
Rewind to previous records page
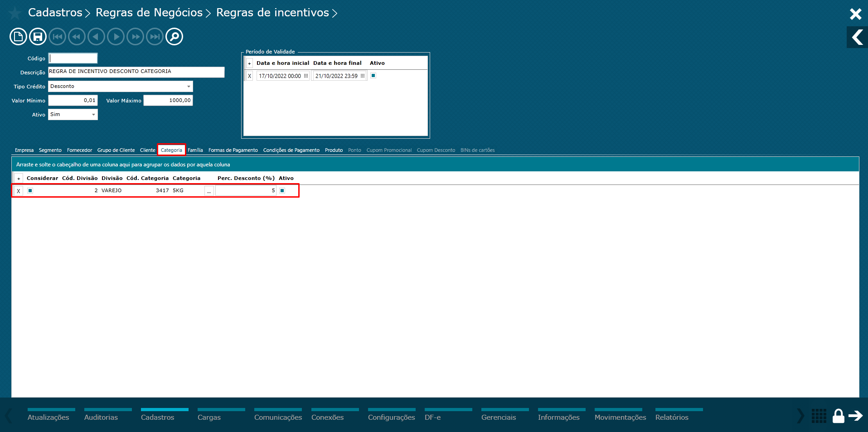coord(77,37)
